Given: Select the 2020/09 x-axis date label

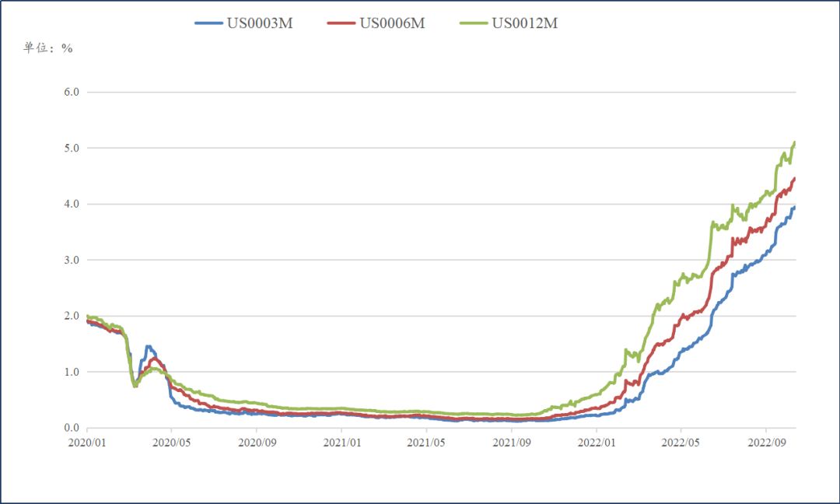Looking at the screenshot, I should pos(257,443).
